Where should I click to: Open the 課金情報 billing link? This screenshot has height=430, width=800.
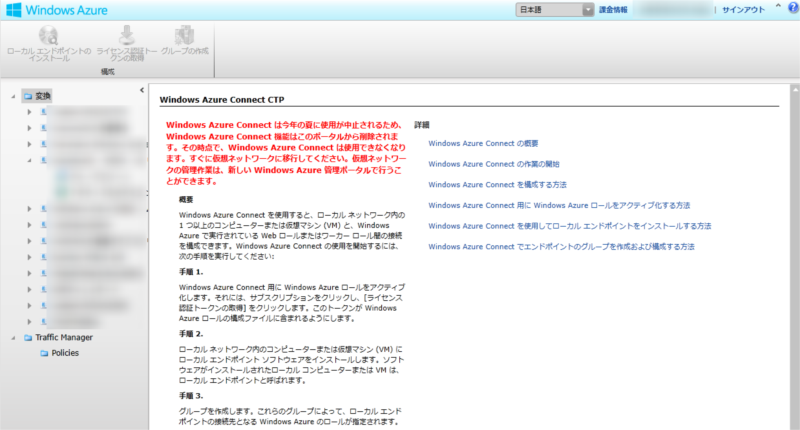613,10
